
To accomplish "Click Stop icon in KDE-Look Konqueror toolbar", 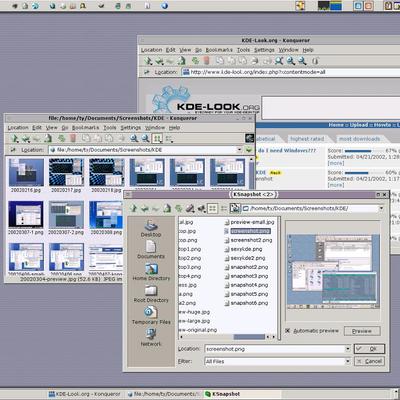I will (x=206, y=61).
